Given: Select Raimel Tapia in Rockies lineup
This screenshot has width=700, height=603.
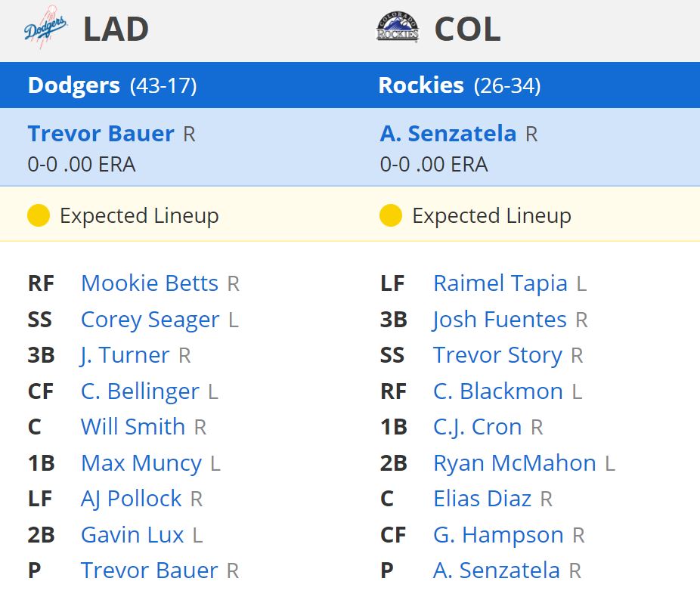Looking at the screenshot, I should coord(500,283).
